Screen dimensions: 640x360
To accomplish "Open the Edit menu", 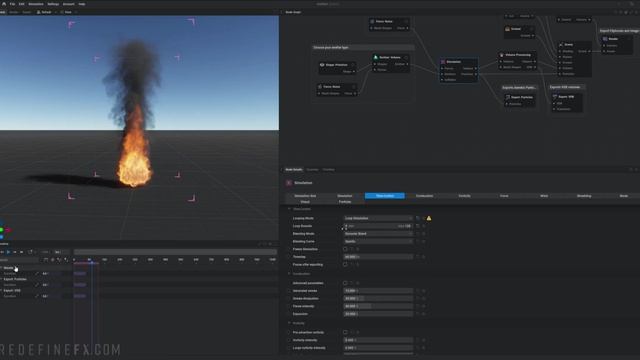I will coord(21,4).
